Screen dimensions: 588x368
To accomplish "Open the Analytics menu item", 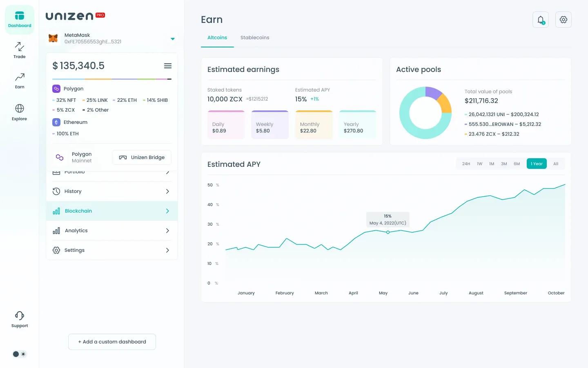I will pyautogui.click(x=112, y=231).
